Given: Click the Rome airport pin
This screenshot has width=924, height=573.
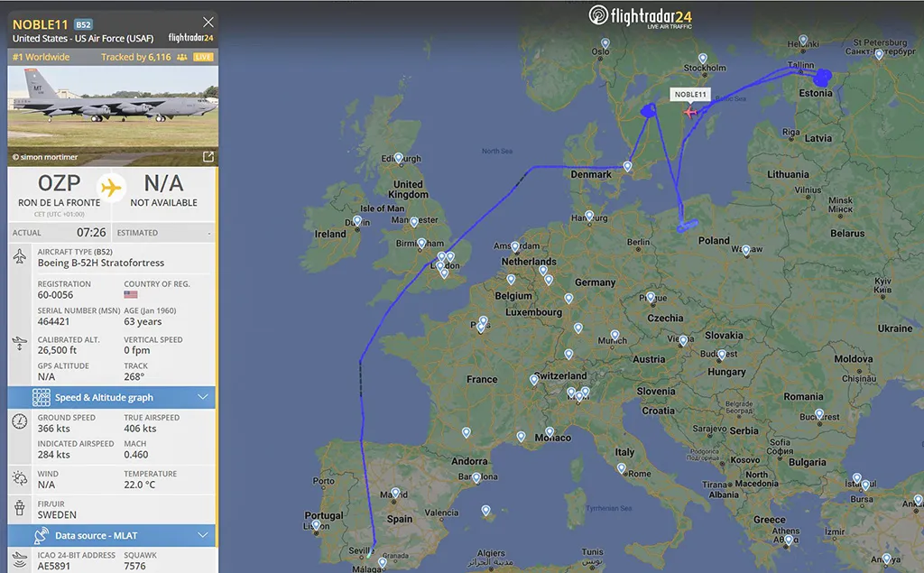Looking at the screenshot, I should 621,468.
